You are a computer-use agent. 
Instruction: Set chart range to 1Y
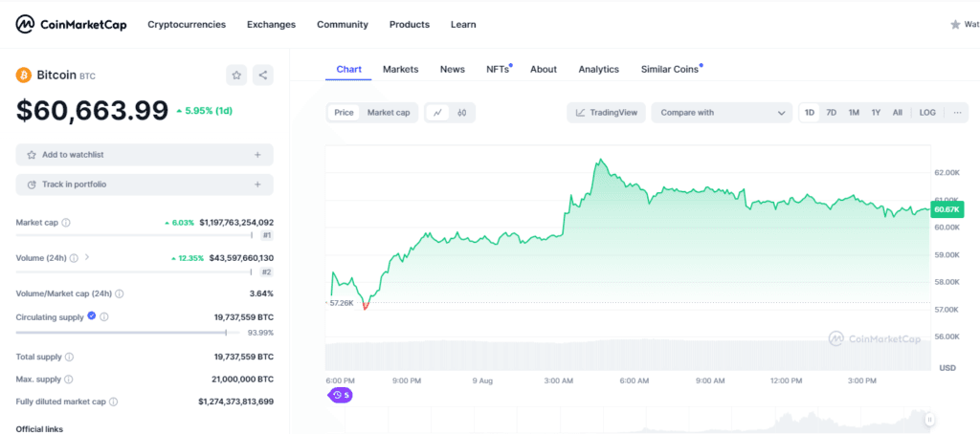(x=877, y=113)
